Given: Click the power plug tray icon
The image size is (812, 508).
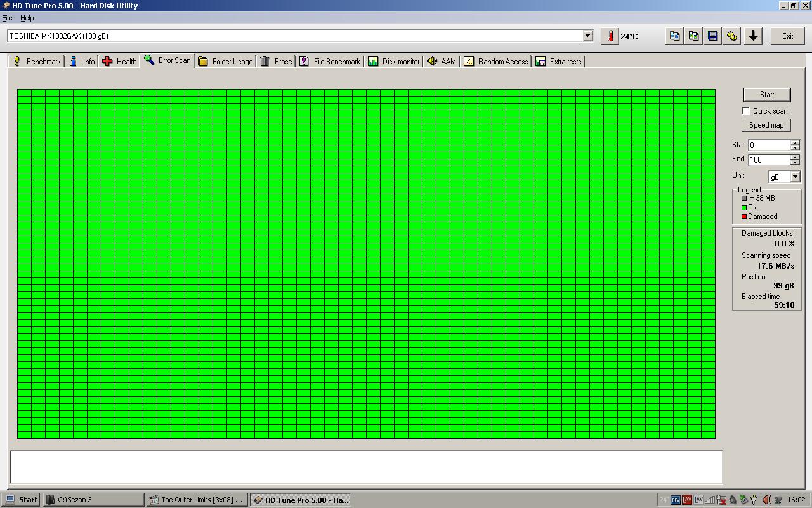Looking at the screenshot, I should (x=754, y=500).
